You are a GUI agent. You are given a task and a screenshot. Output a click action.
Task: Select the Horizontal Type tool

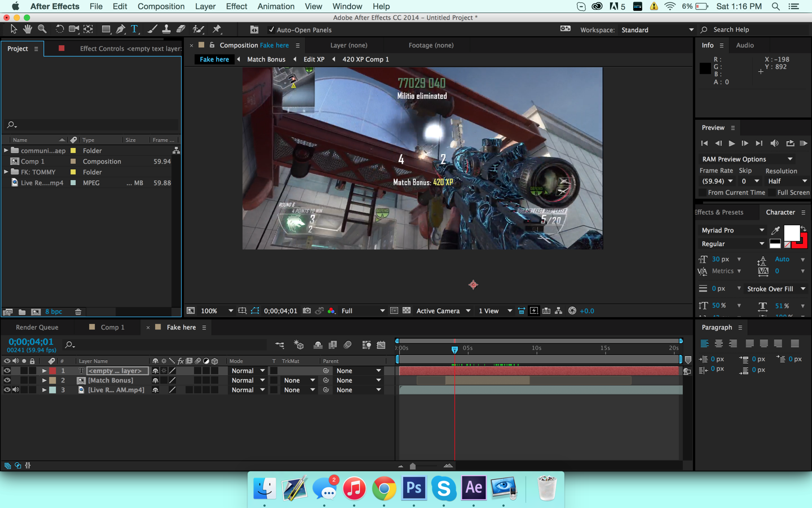134,29
